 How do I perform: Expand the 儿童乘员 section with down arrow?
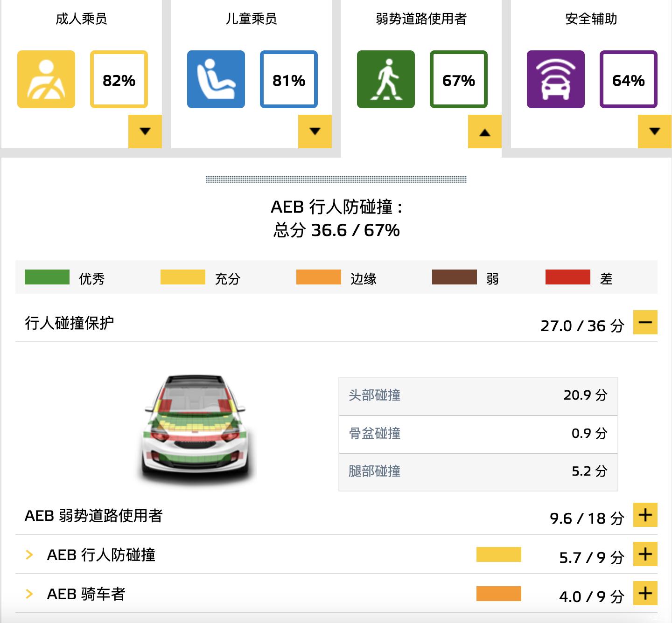pyautogui.click(x=315, y=132)
